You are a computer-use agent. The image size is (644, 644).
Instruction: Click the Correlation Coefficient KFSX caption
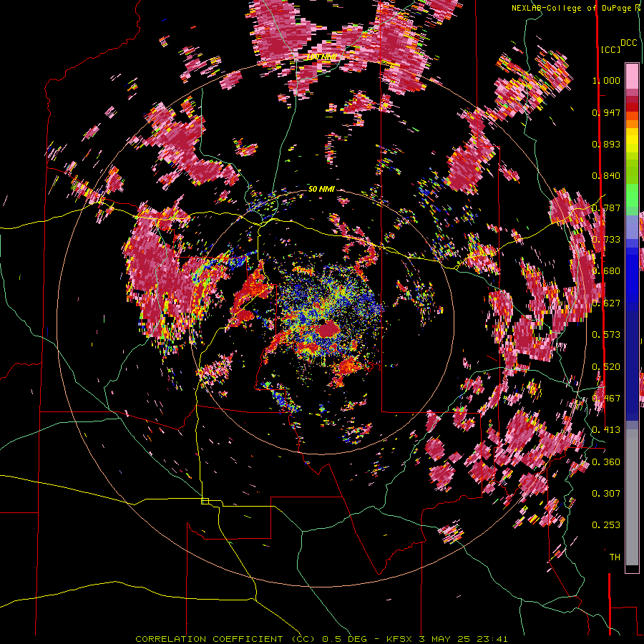coord(321,639)
